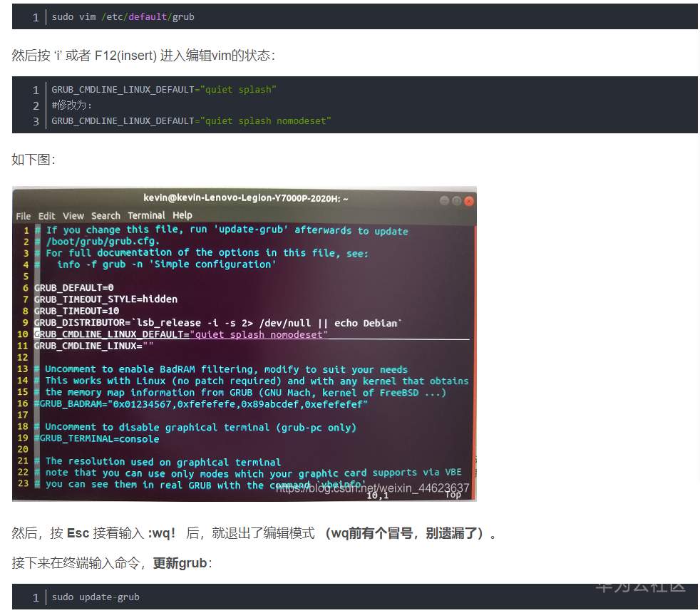Click the '如下图:' paragraph
The height and width of the screenshot is (613, 700).
(34, 160)
